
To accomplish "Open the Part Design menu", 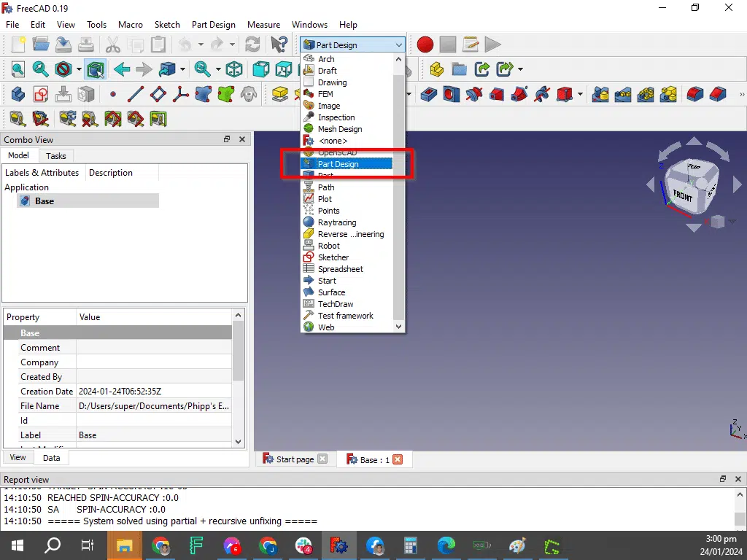I will tap(214, 25).
